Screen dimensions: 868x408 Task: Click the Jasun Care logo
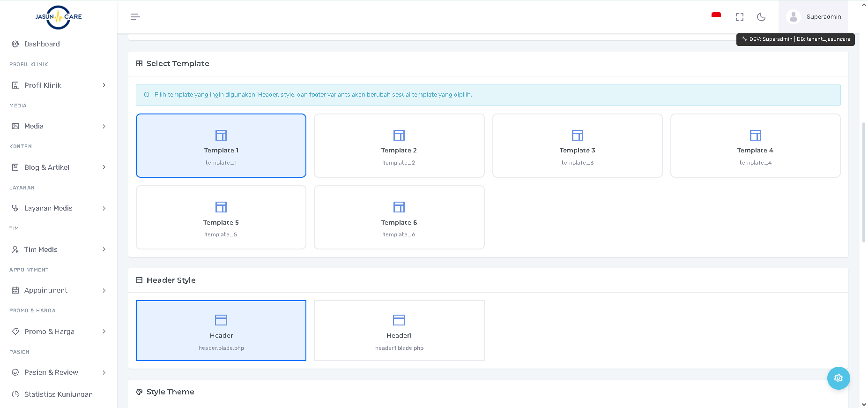pyautogui.click(x=59, y=17)
